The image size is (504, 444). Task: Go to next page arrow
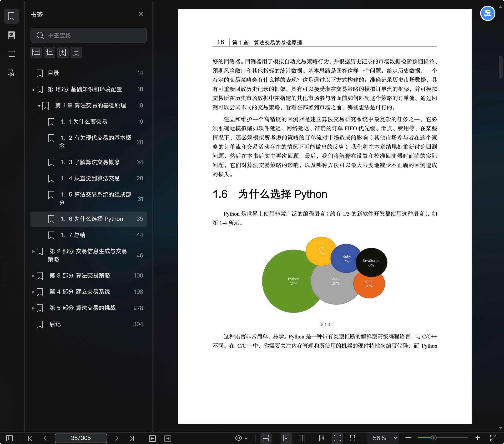(117, 438)
